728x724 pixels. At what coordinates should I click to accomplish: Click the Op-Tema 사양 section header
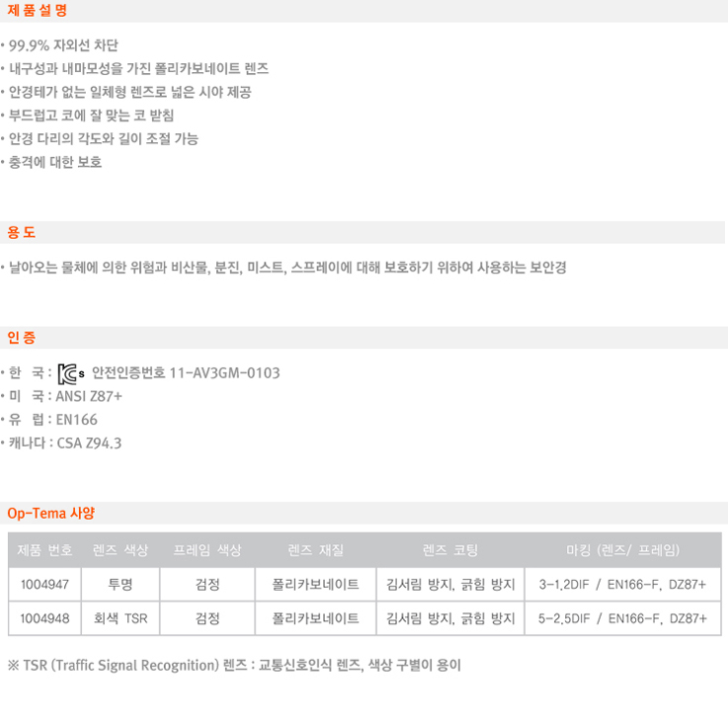[x=51, y=514]
